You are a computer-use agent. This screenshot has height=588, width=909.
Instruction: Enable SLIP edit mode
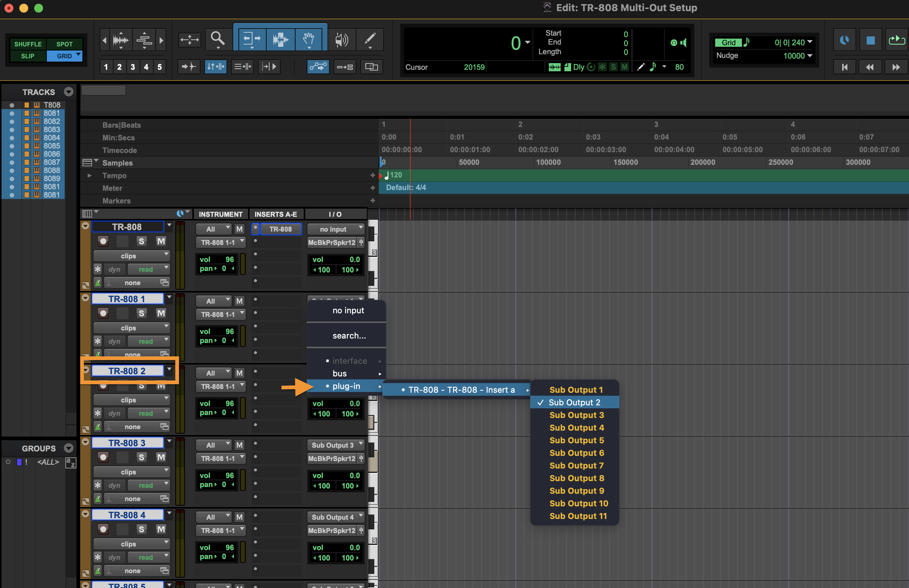pos(28,56)
